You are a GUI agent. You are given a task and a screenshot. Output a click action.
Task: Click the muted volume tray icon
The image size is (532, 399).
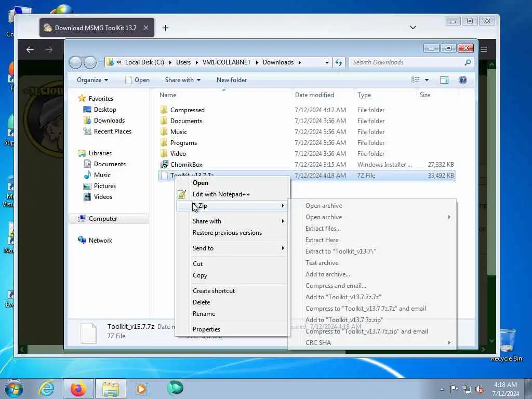[480, 390]
